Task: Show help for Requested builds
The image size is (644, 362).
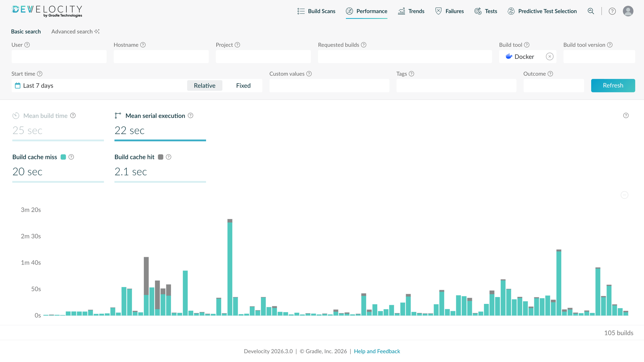Action: (x=364, y=45)
